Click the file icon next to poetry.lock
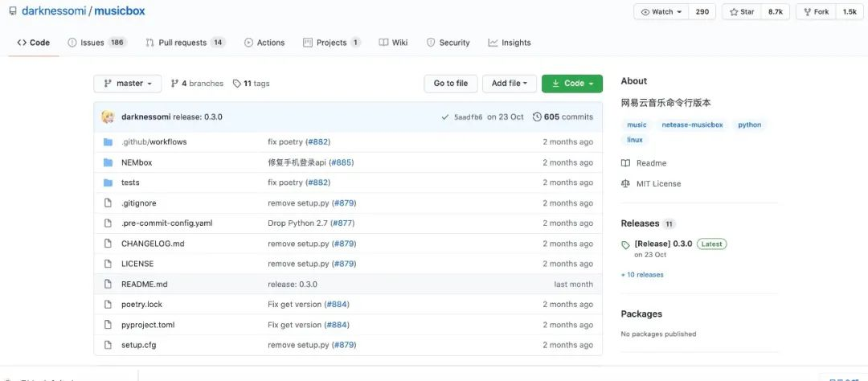 pos(108,304)
